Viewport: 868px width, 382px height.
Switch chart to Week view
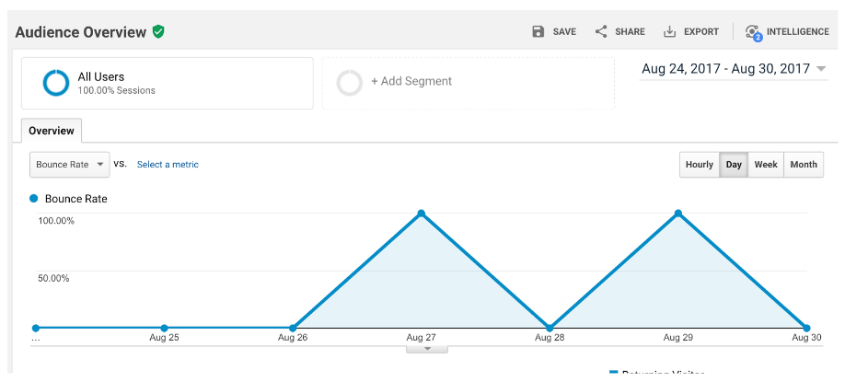(x=766, y=165)
